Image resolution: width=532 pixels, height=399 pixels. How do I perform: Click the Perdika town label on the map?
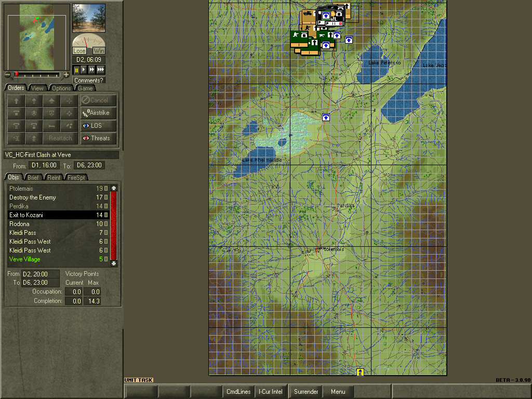pyautogui.click(x=345, y=206)
